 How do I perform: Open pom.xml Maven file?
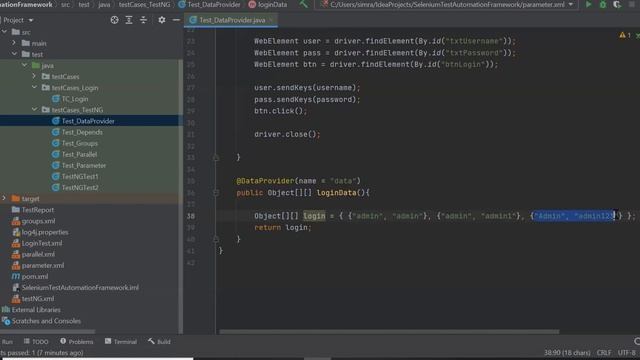click(x=35, y=276)
